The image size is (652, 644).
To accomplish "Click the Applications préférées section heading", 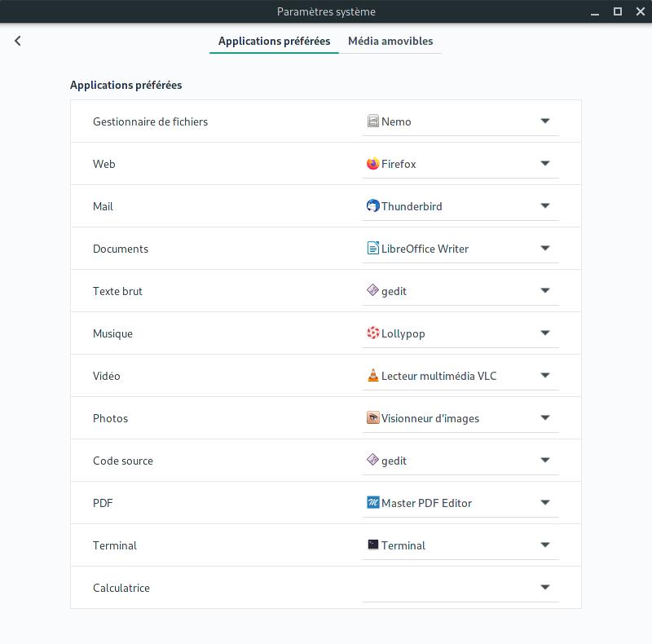I will (x=126, y=86).
